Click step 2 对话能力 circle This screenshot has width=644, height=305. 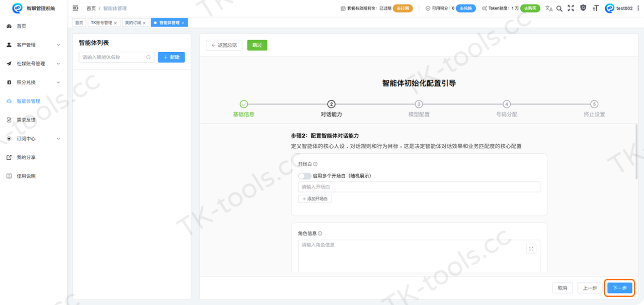tap(331, 104)
